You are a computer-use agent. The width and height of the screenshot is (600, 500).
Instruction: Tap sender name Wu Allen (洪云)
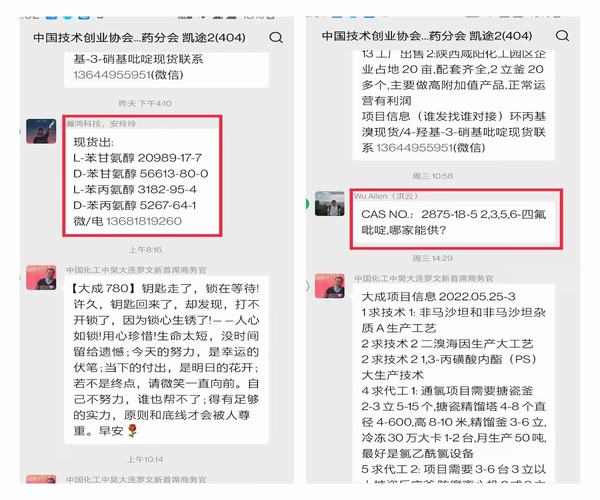click(386, 196)
